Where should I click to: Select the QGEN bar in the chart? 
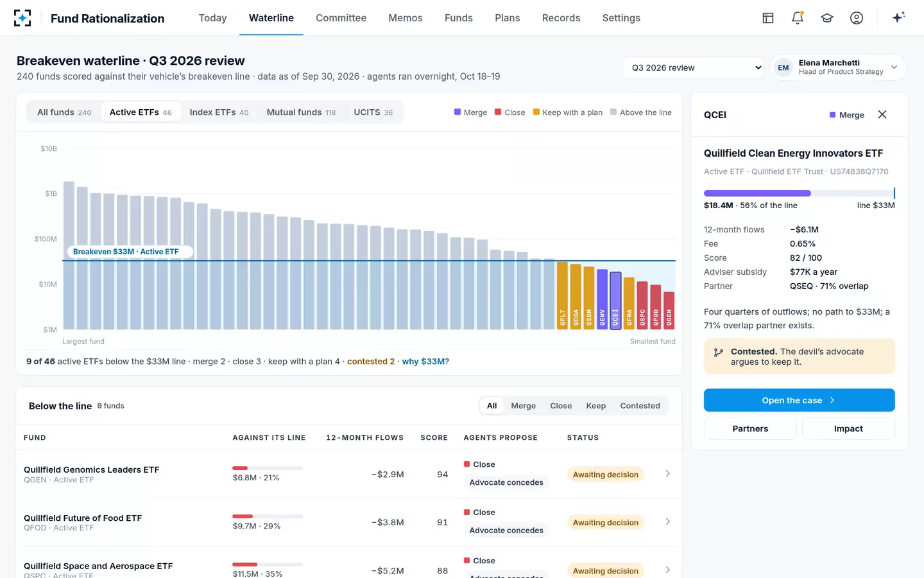tap(669, 311)
